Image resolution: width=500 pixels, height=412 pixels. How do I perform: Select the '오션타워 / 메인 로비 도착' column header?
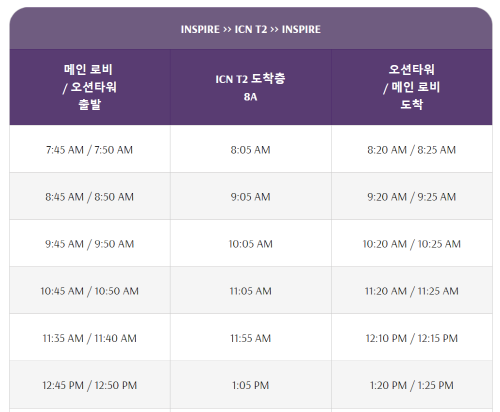click(x=412, y=87)
